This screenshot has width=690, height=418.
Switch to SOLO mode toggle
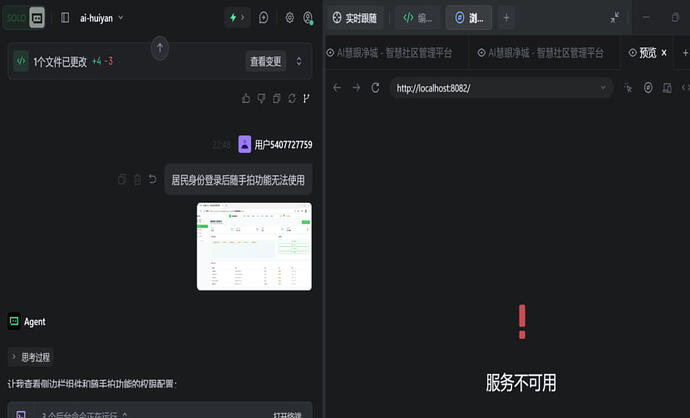point(16,18)
